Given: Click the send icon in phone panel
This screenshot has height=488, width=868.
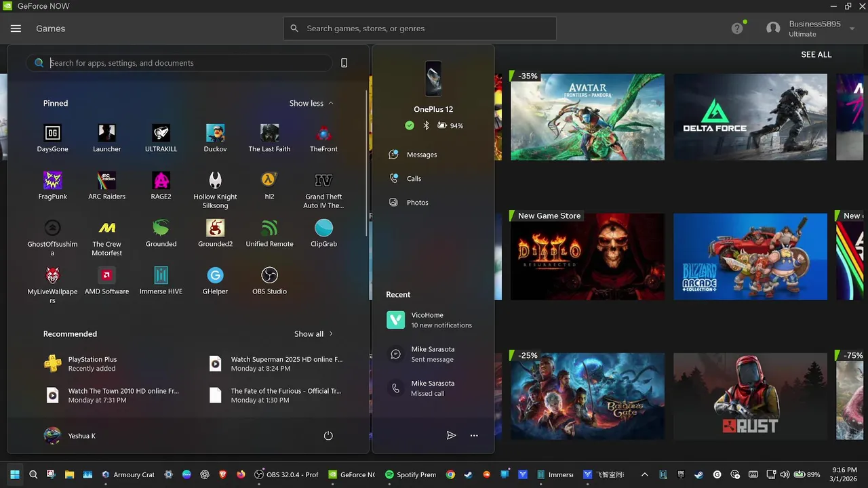Looking at the screenshot, I should (451, 436).
